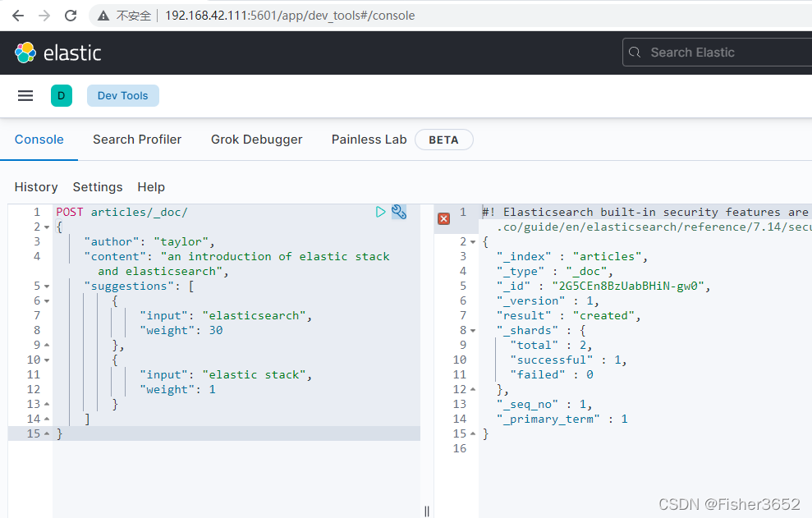
Task: Click the pane resize handle between editors
Action: pos(427,511)
